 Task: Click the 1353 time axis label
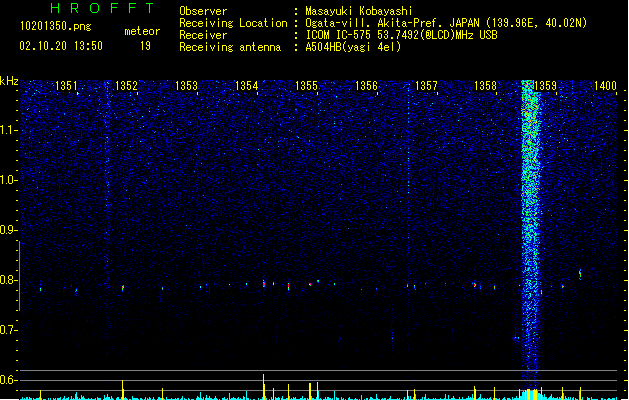(186, 86)
